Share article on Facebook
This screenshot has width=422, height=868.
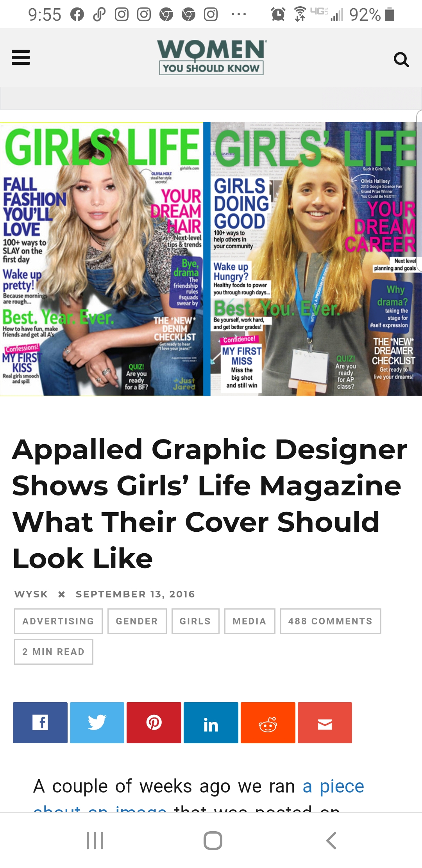[x=40, y=723]
